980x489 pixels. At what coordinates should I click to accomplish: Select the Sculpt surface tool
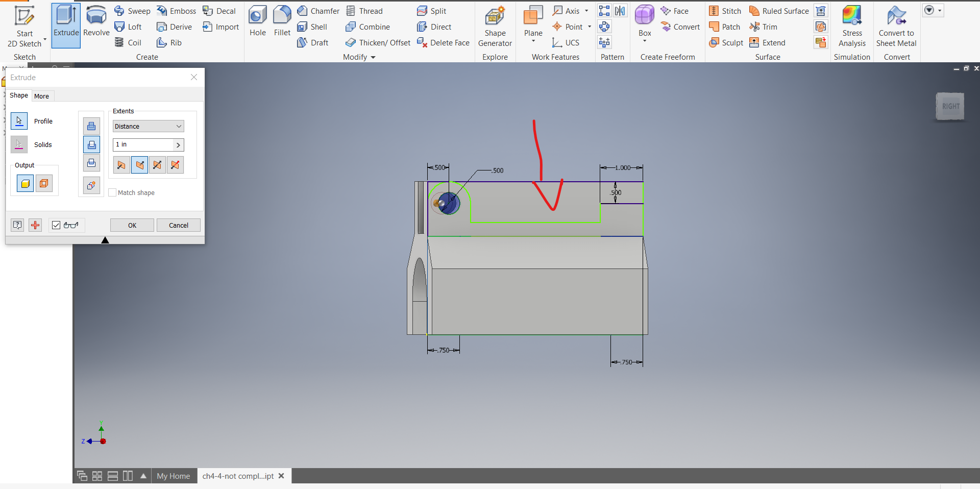point(726,42)
